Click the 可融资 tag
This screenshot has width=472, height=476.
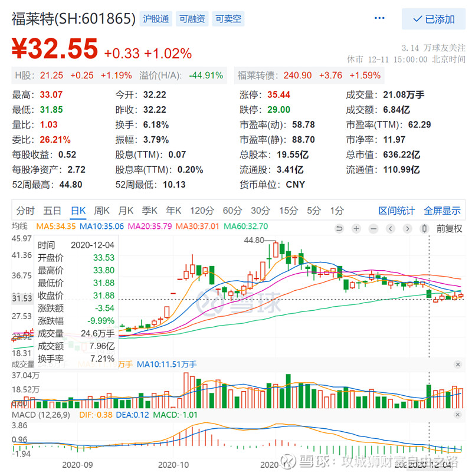tap(192, 19)
